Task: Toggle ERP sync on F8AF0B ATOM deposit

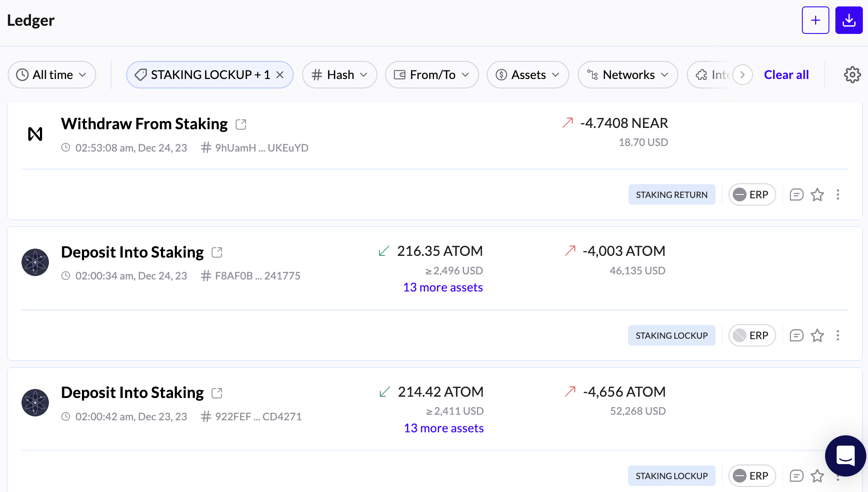Action: pos(752,335)
